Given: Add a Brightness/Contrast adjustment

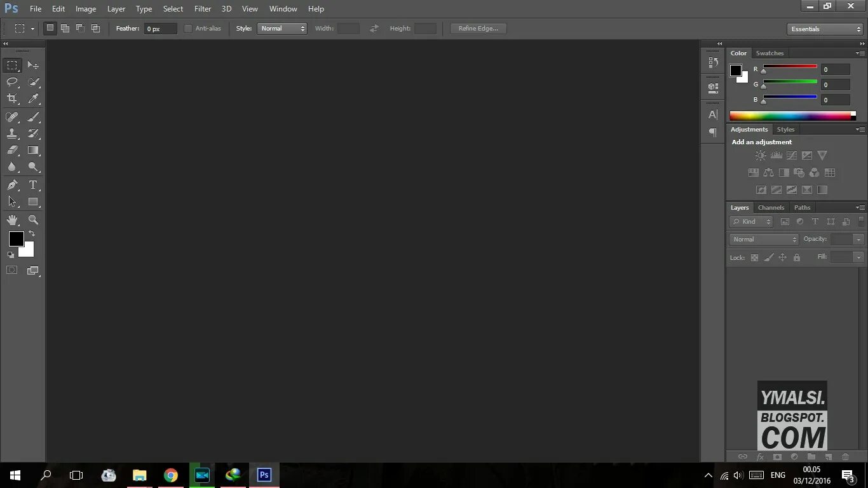Looking at the screenshot, I should click(x=761, y=155).
